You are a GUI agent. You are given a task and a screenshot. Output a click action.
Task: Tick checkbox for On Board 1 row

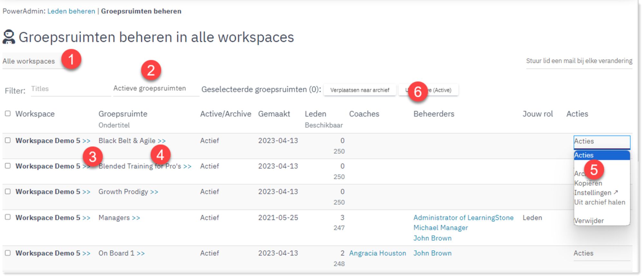coord(8,253)
